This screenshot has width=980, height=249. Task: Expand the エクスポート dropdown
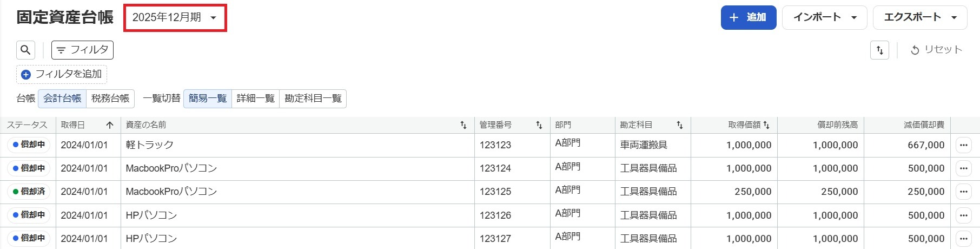[919, 17]
